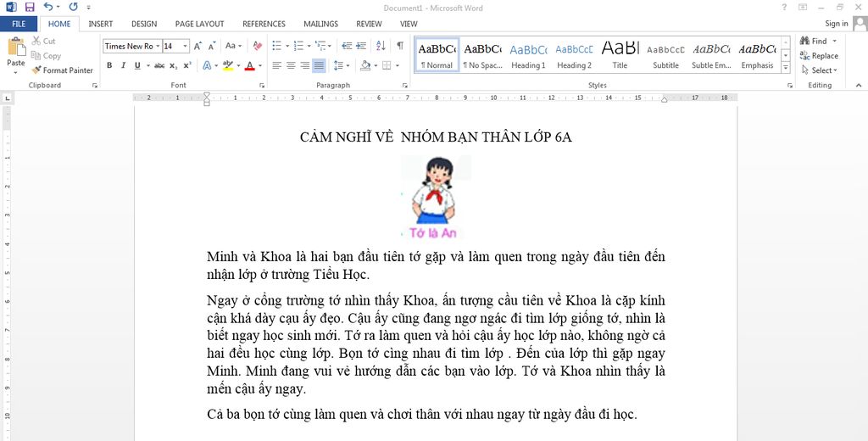Decrease the paragraph indent

tap(347, 46)
